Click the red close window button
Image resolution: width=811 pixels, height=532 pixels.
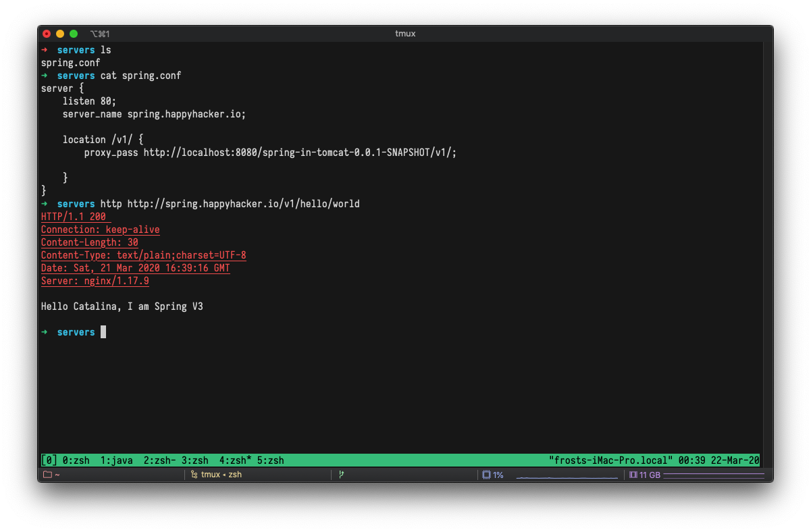point(47,34)
